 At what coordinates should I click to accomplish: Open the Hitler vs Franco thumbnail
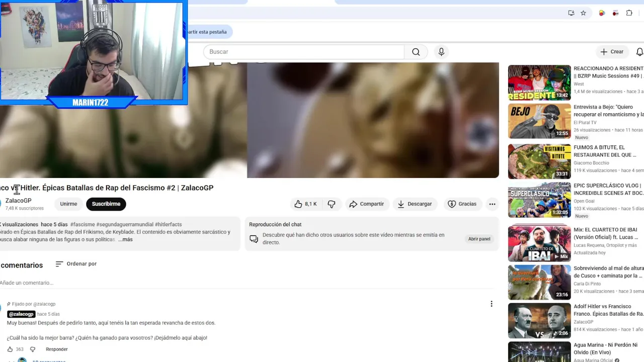click(539, 320)
